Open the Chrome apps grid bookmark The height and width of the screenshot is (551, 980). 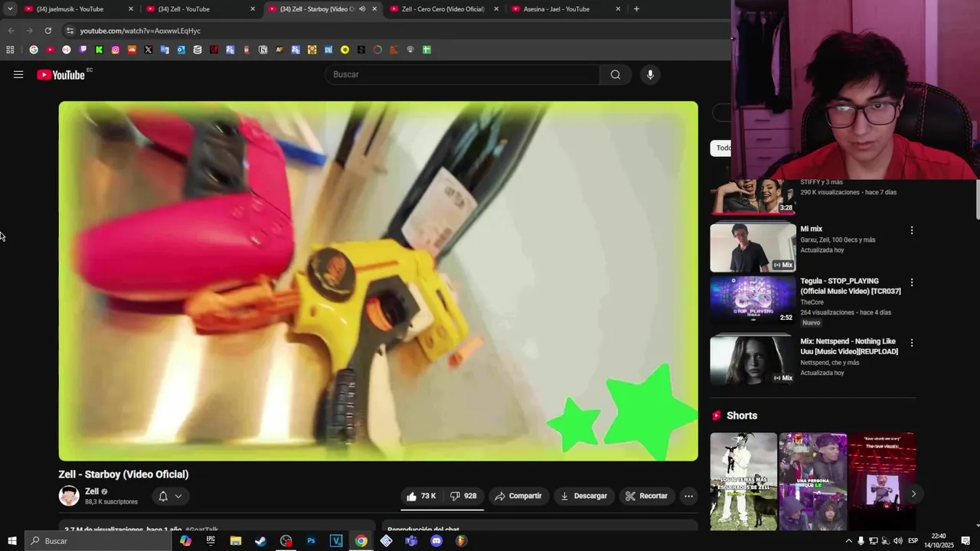[x=10, y=50]
